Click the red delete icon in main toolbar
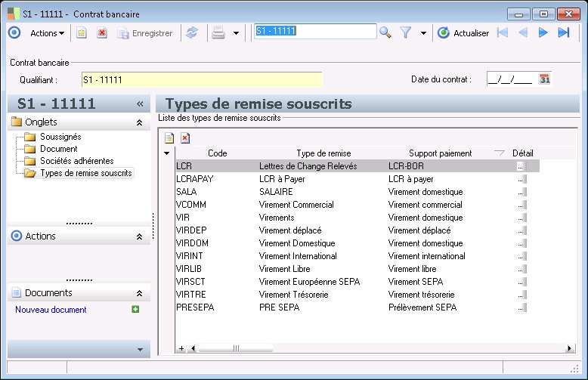The height and width of the screenshot is (380, 588). click(x=102, y=33)
